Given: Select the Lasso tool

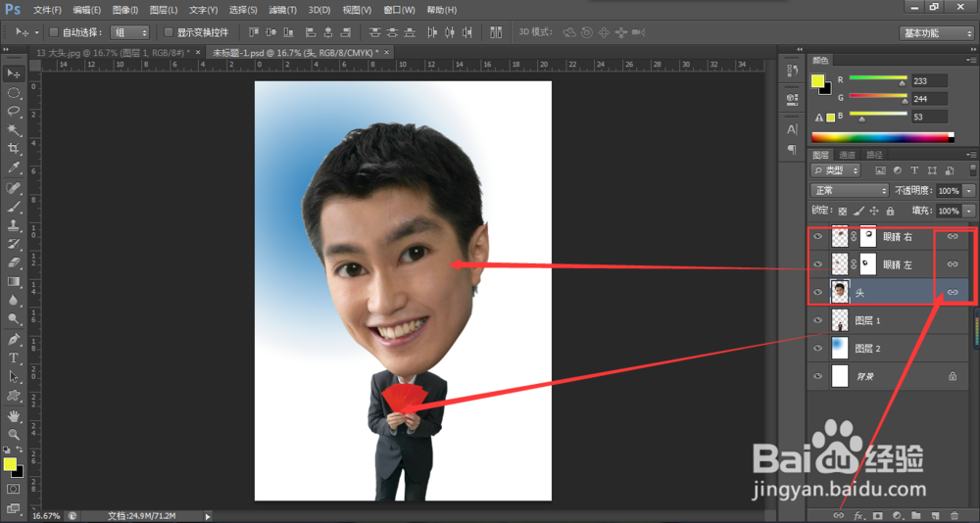Looking at the screenshot, I should click(x=13, y=112).
